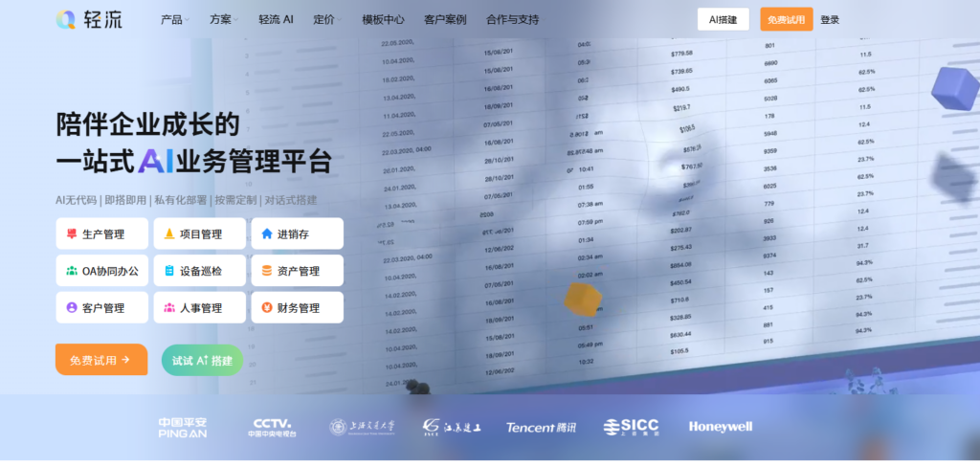Click the arrow in 免费试用 button
980x467 pixels.
point(125,360)
